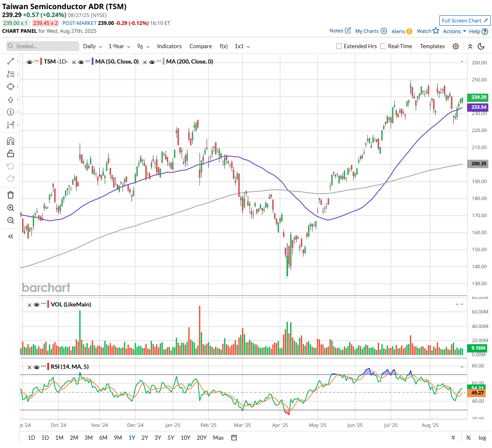Image resolution: width=492 pixels, height=448 pixels.
Task: Remove the MA 200 overlay
Action: click(145, 62)
